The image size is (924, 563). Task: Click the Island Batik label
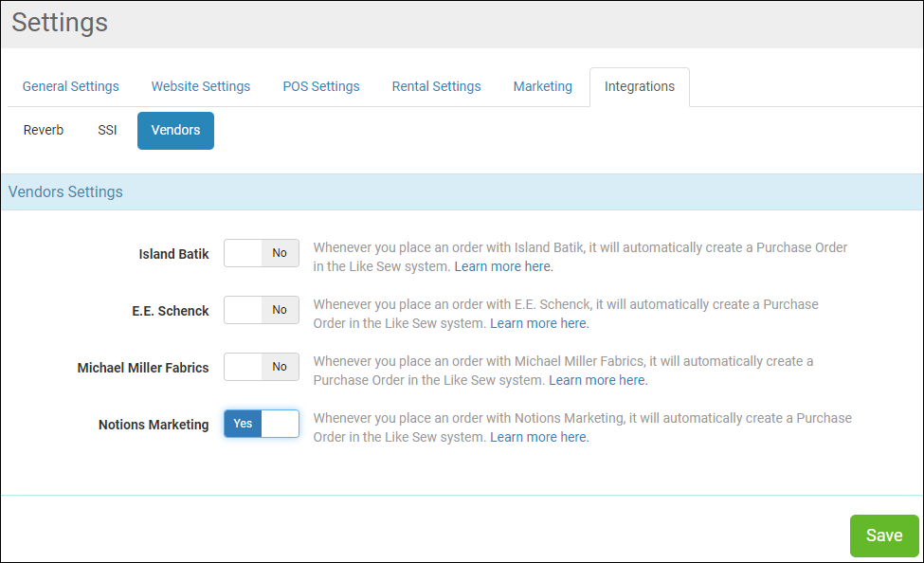click(x=173, y=254)
